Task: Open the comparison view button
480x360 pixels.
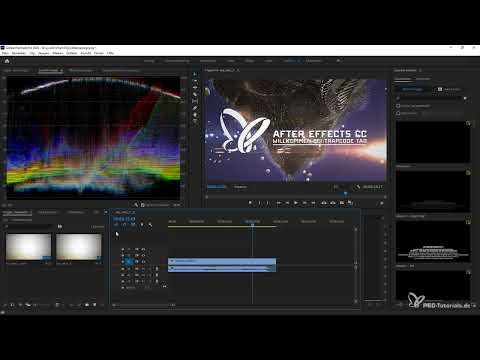Action: 350,203
